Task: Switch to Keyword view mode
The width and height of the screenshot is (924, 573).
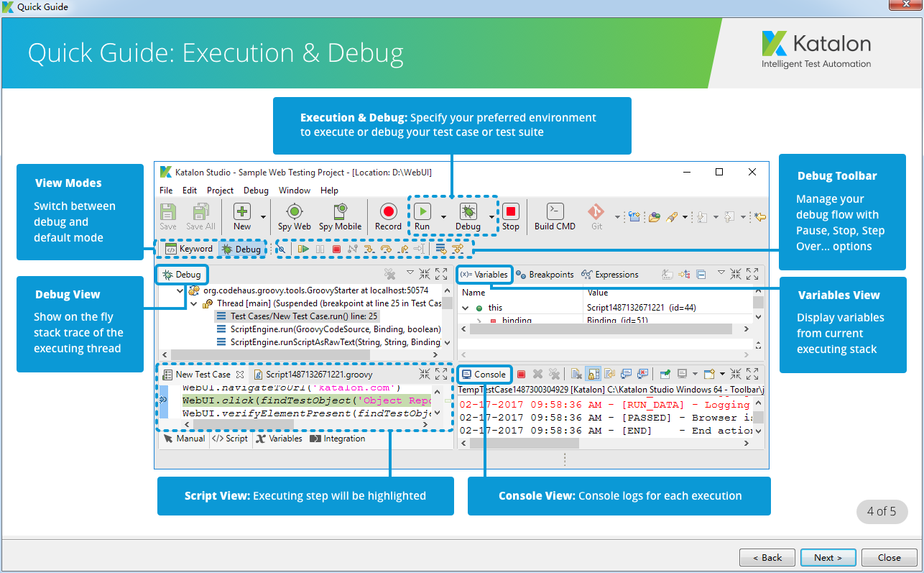Action: pyautogui.click(x=189, y=249)
